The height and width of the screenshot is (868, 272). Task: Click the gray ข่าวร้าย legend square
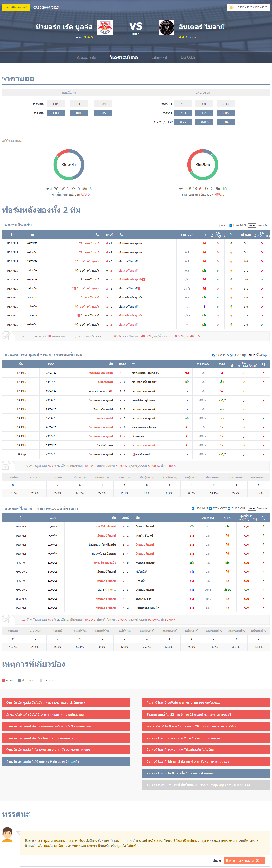pyautogui.click(x=41, y=680)
